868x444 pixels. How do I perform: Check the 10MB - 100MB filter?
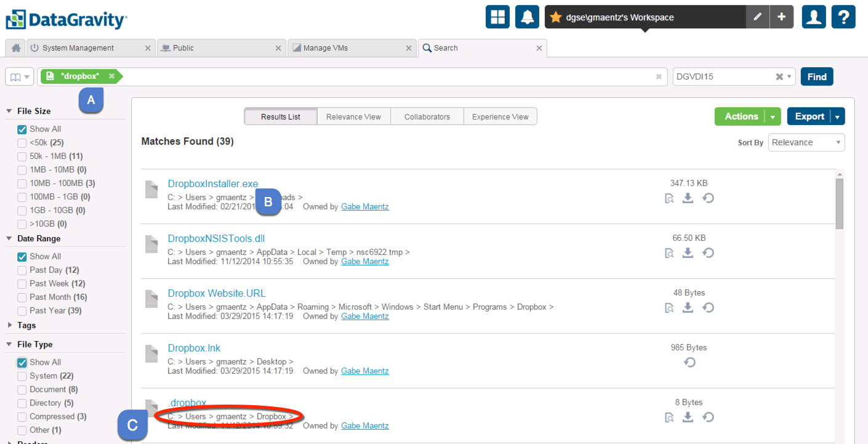pyautogui.click(x=22, y=184)
